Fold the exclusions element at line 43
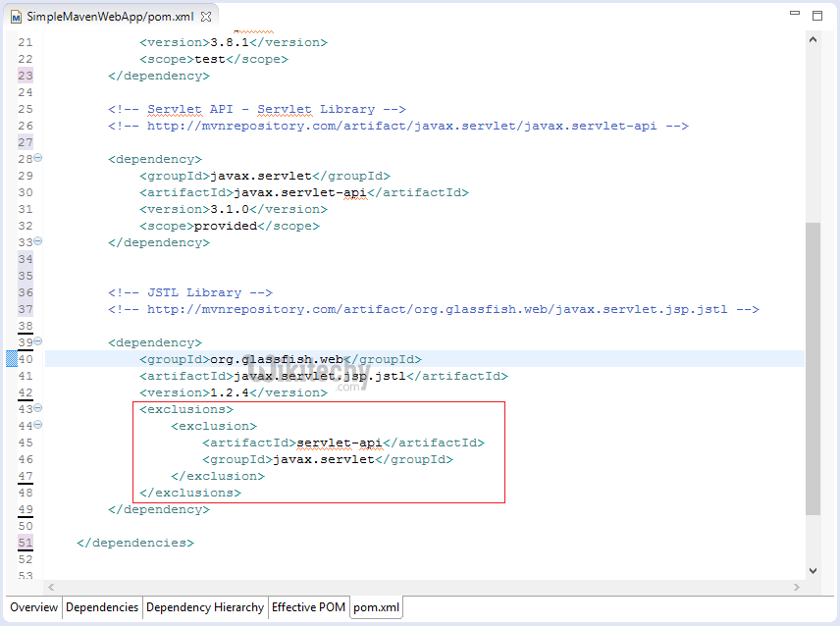 [x=38, y=408]
